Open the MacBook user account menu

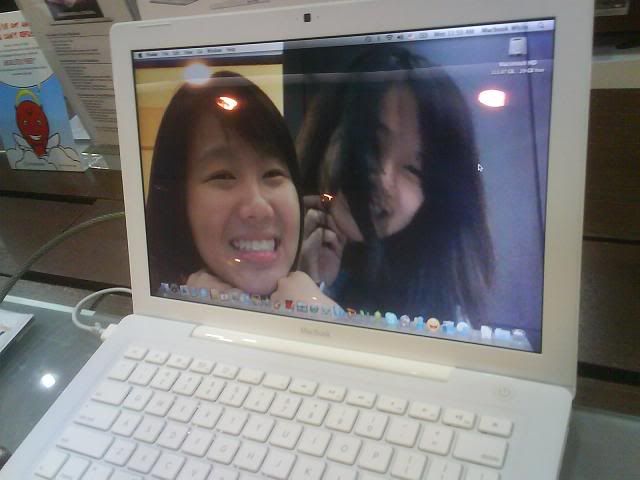click(x=505, y=29)
